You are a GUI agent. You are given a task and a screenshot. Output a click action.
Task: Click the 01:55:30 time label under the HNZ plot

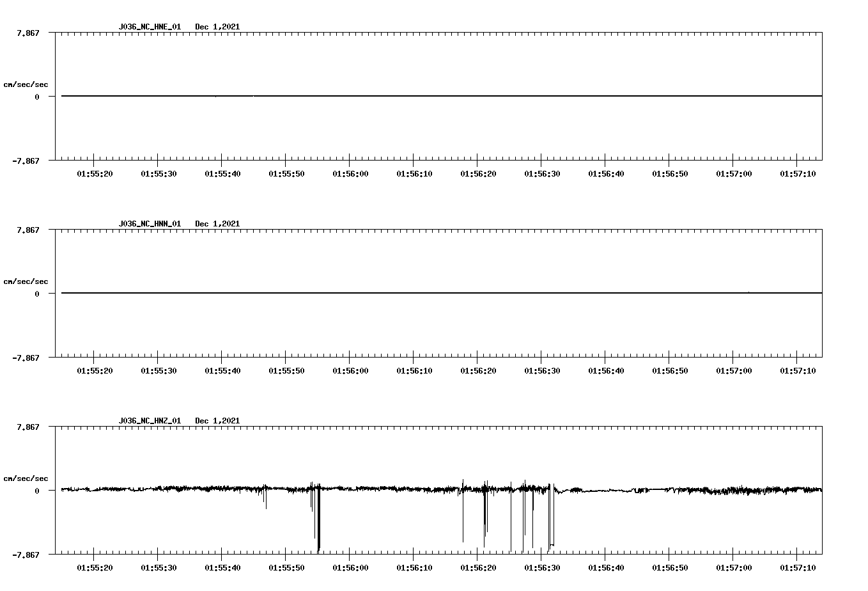tap(159, 568)
